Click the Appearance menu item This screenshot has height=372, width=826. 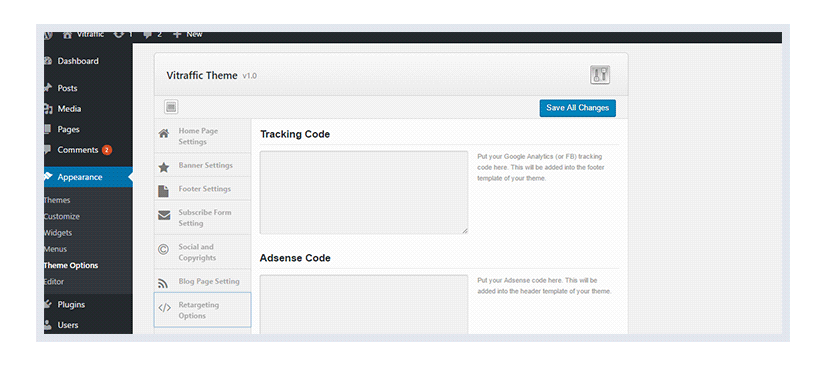88,177
